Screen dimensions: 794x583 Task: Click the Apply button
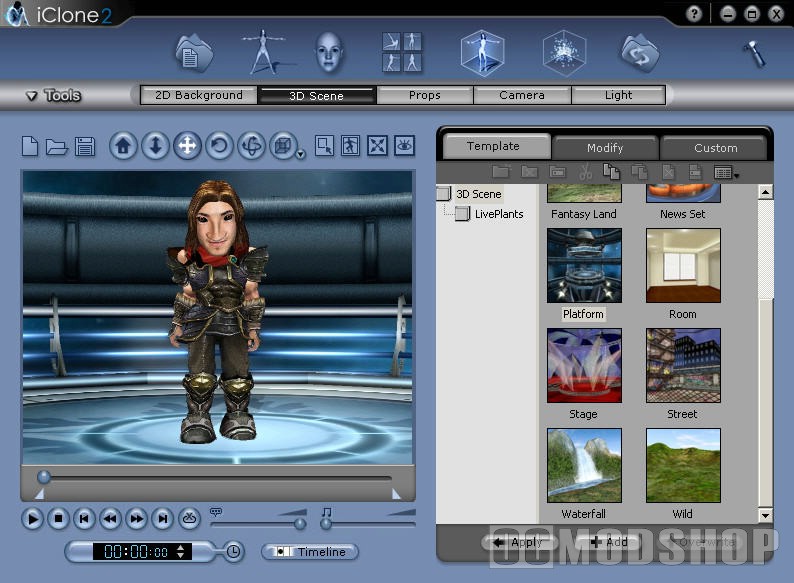tap(519, 542)
